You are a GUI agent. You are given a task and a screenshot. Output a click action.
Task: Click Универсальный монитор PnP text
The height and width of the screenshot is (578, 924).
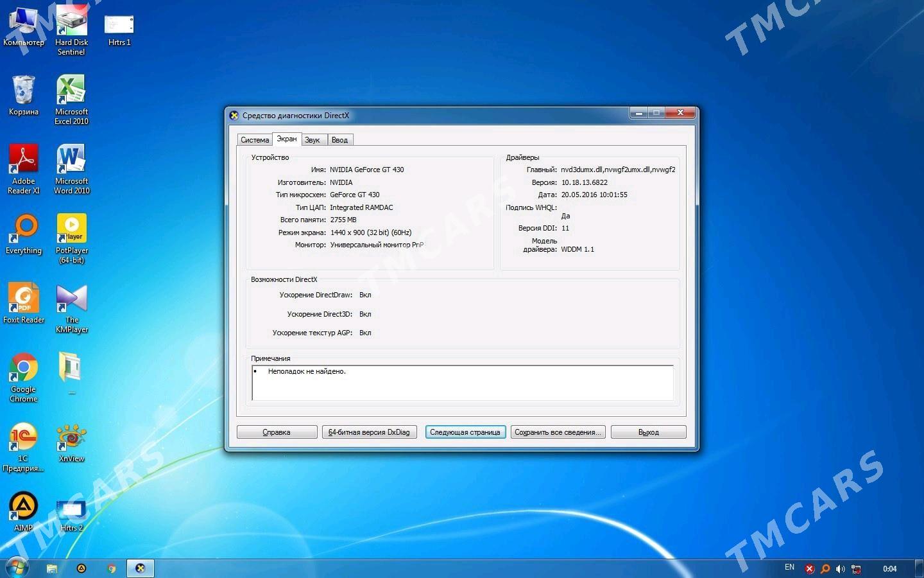(377, 245)
